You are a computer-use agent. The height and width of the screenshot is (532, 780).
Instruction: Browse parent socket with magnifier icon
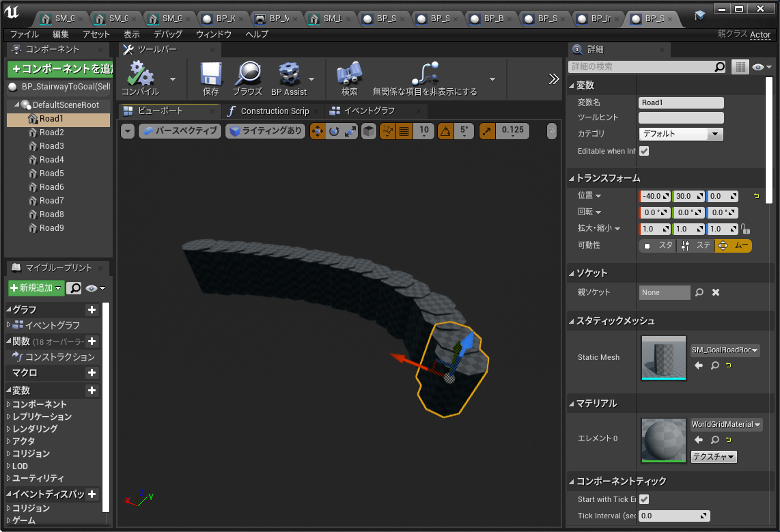tap(699, 292)
